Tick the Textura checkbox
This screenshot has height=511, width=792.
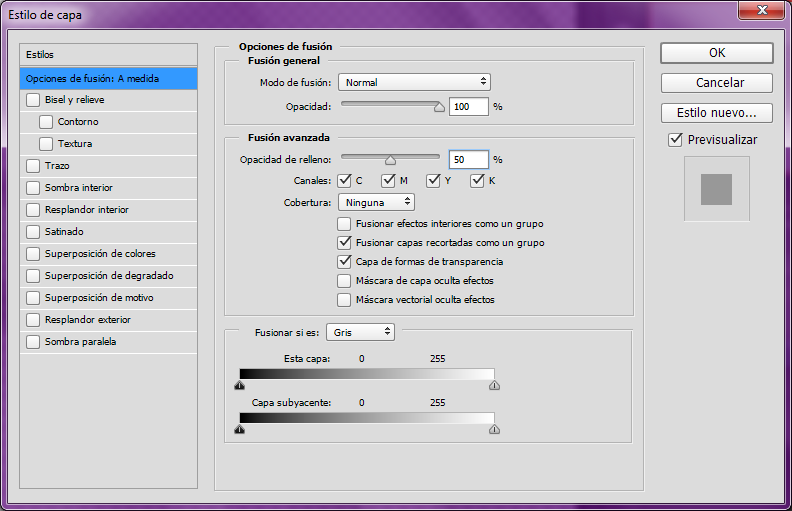(46, 144)
